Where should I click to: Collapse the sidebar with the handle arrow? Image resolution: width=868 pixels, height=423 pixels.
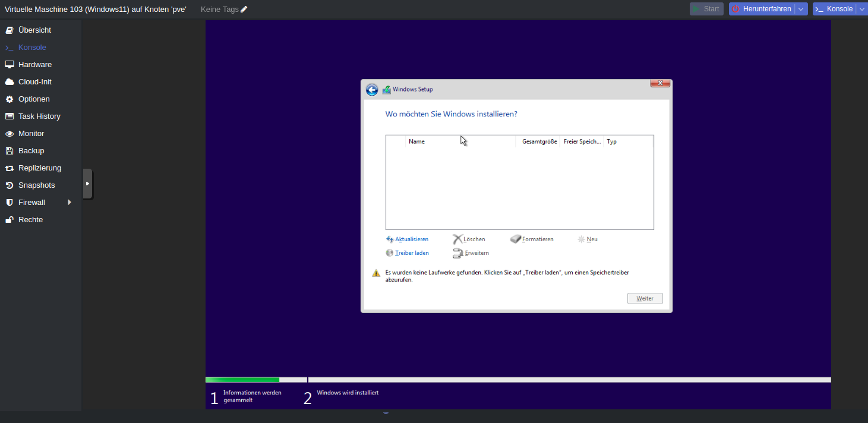click(x=87, y=184)
